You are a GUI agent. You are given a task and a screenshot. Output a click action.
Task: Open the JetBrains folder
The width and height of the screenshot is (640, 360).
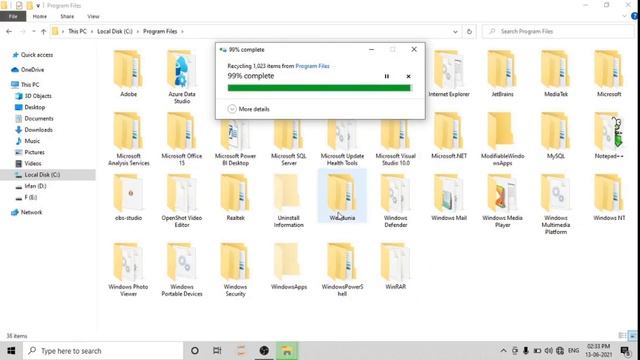[502, 73]
